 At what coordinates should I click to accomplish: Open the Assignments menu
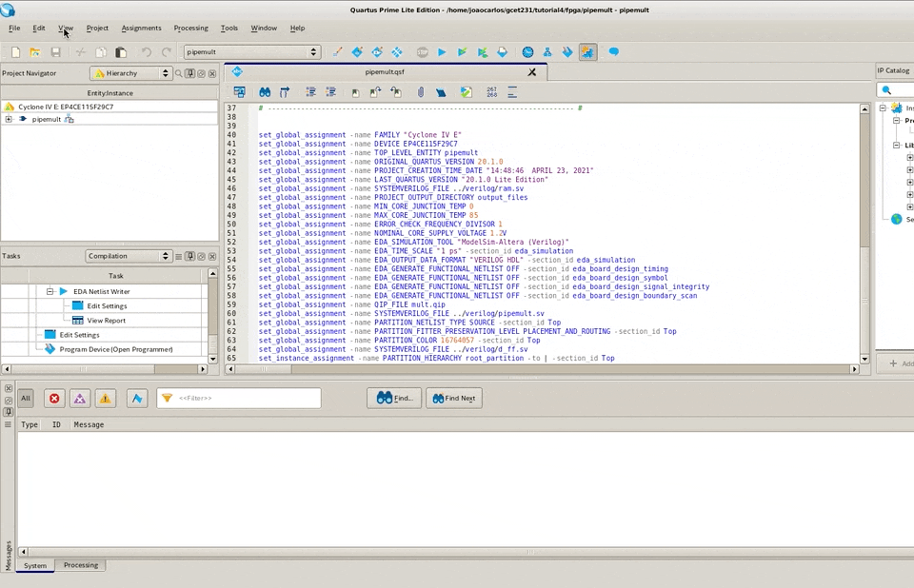pos(141,28)
